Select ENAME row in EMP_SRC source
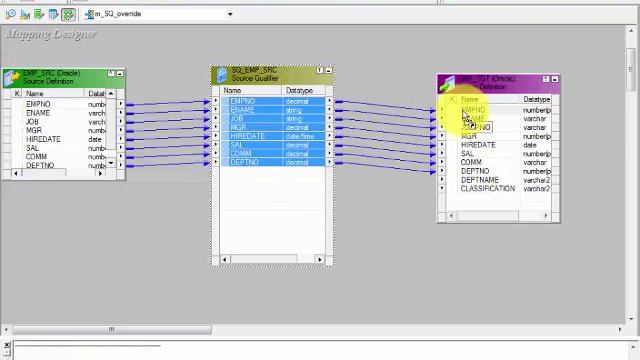The height and width of the screenshot is (360, 640). [59, 113]
